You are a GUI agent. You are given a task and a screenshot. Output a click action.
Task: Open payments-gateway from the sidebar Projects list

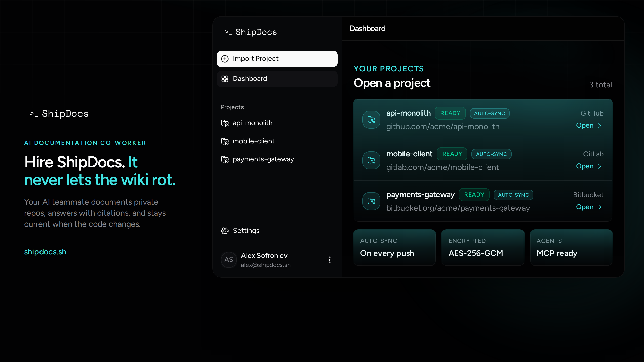[277, 159]
